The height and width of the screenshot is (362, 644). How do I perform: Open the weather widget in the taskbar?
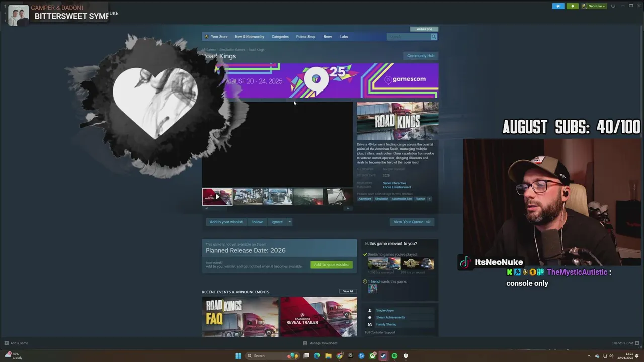14,356
